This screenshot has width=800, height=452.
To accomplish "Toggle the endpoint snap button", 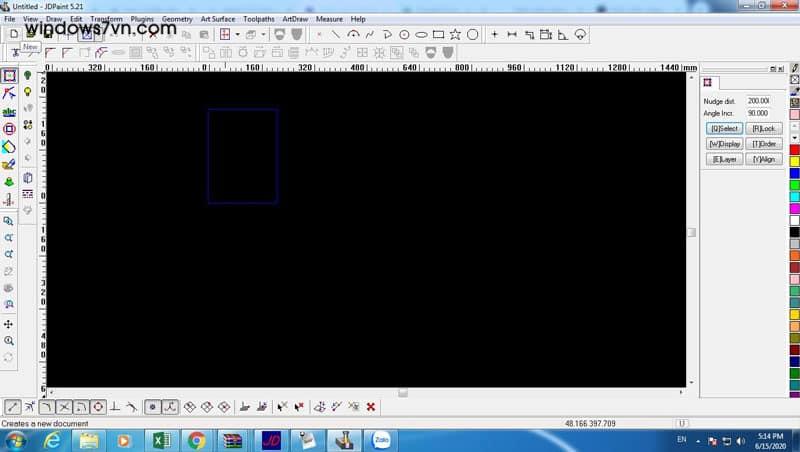I will 13,407.
